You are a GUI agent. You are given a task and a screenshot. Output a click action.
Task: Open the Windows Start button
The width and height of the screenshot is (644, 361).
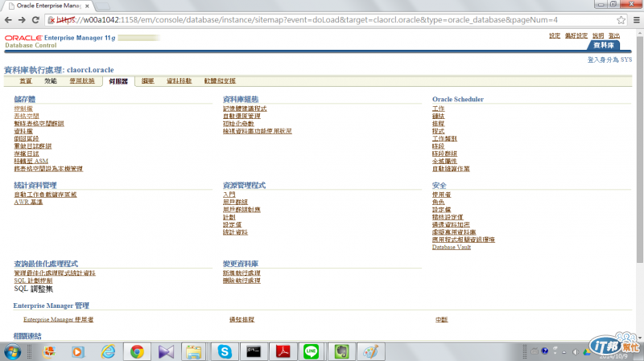click(x=12, y=352)
